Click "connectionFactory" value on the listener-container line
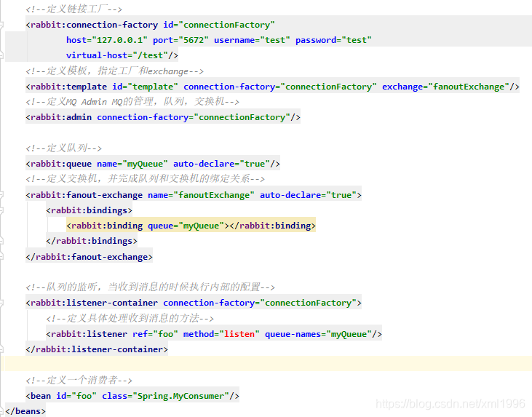Screen dimensions: 532x417 click(308, 303)
